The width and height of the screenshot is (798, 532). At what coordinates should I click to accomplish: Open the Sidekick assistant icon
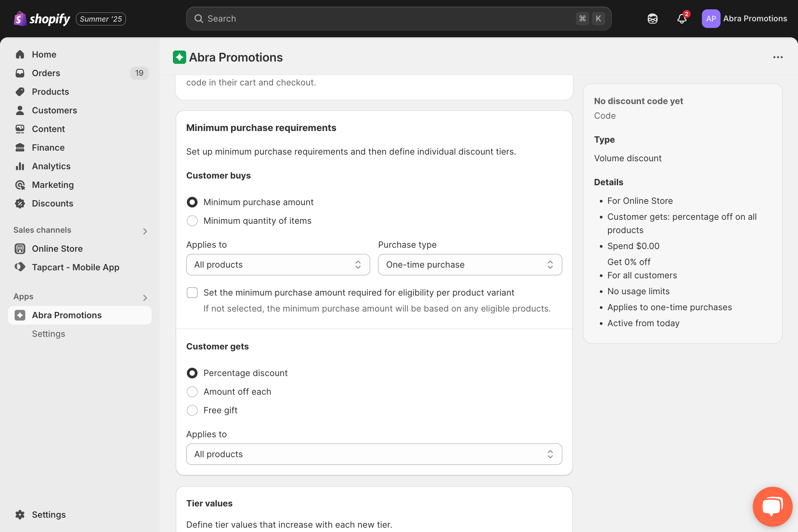click(x=652, y=19)
